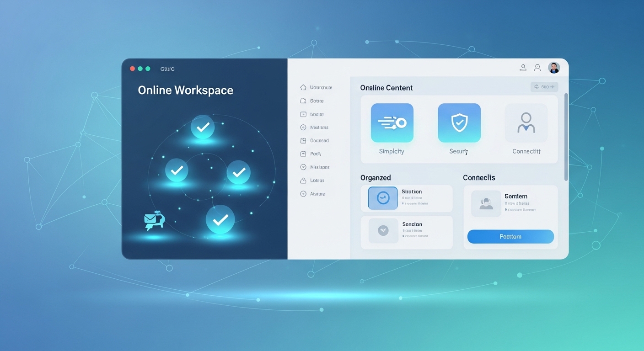Toggle the left glowing checkmark bubble
The image size is (644, 351).
coord(177,170)
